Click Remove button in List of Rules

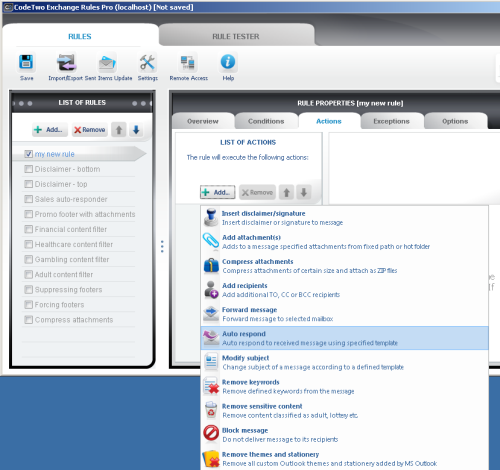pos(90,130)
